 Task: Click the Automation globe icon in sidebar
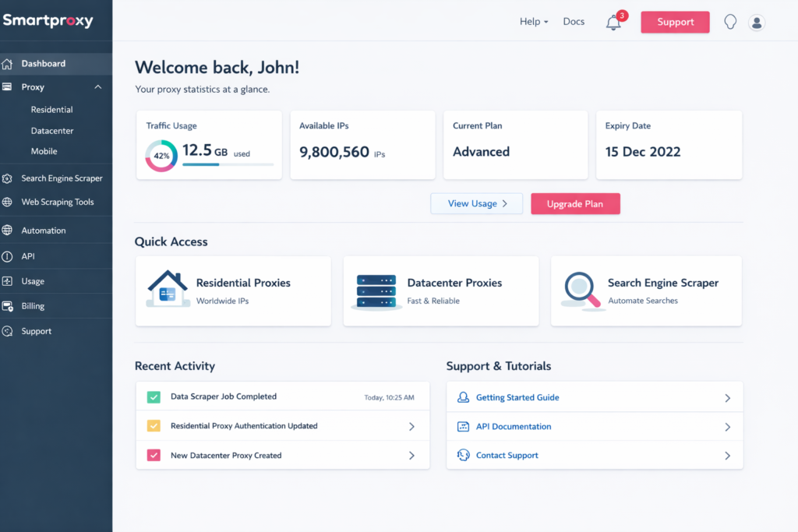8,231
